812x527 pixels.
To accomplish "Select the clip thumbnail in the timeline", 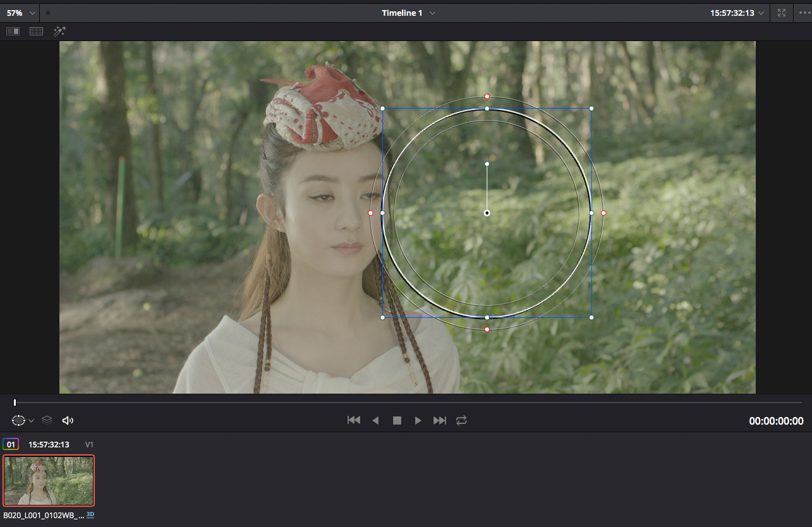I will tap(49, 481).
